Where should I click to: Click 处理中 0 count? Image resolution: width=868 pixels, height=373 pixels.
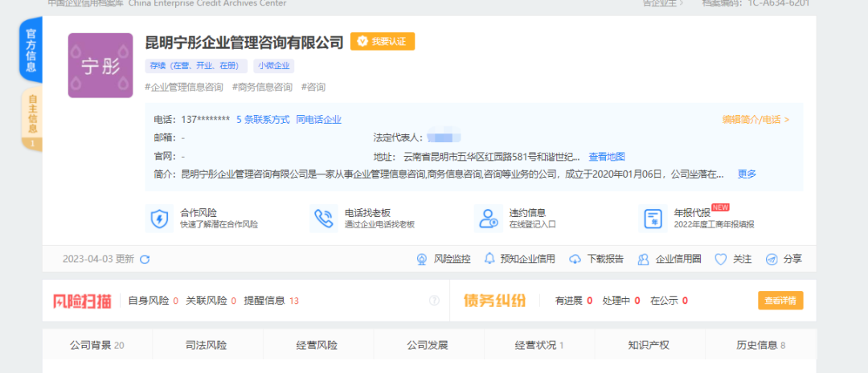[x=621, y=301]
